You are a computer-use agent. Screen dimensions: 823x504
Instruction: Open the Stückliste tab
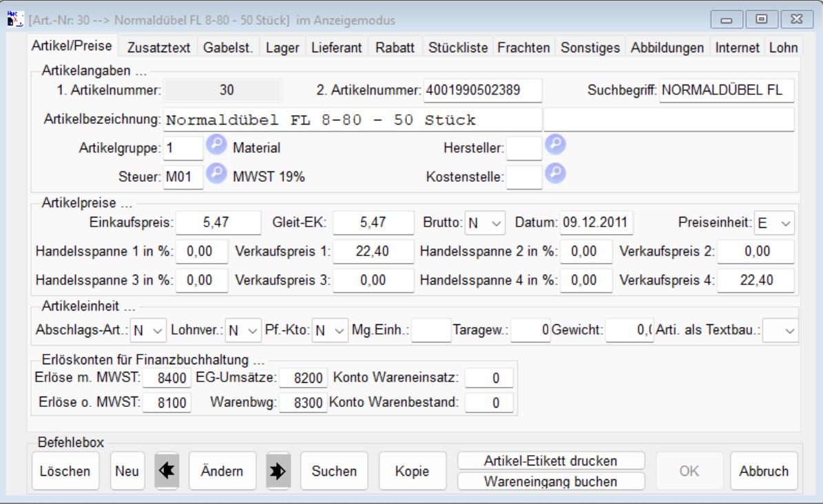(x=457, y=48)
